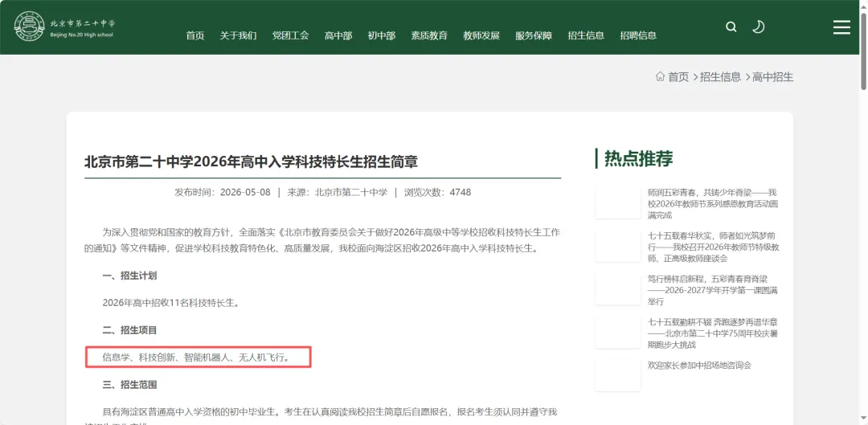Open 招聘信息 menu item
The image size is (868, 425).
pos(638,35)
